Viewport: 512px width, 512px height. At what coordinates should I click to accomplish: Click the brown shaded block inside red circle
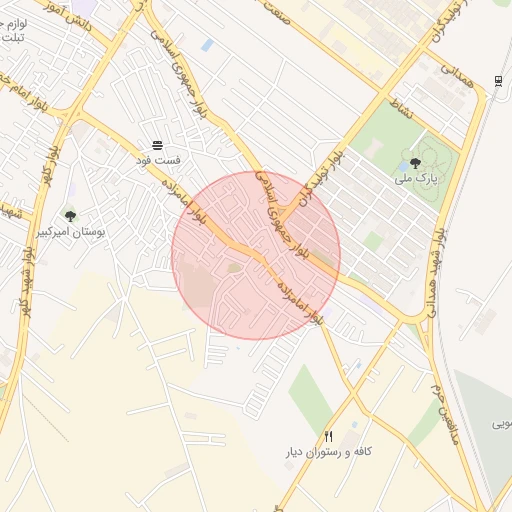pos(197,285)
